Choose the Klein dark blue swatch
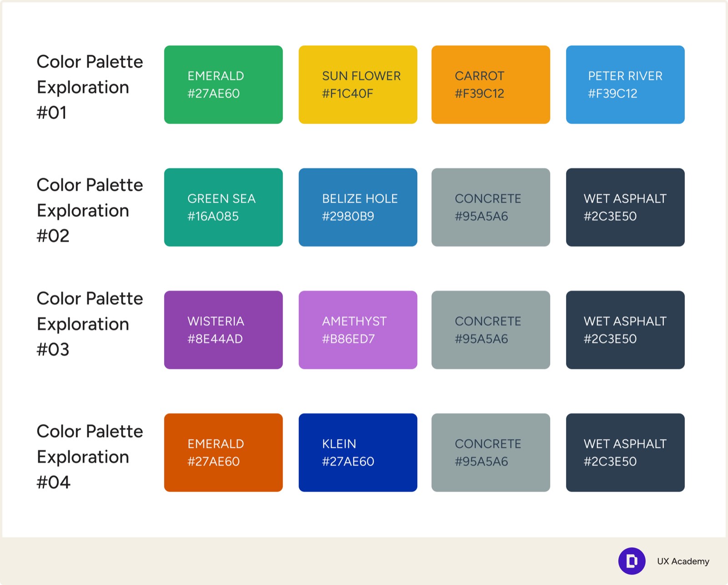Viewport: 728px width, 585px height. (x=358, y=453)
